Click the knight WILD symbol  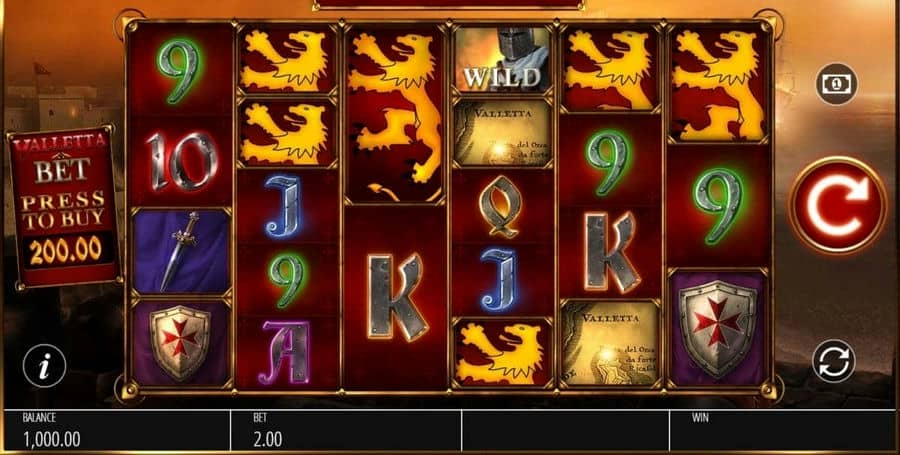pos(503,59)
